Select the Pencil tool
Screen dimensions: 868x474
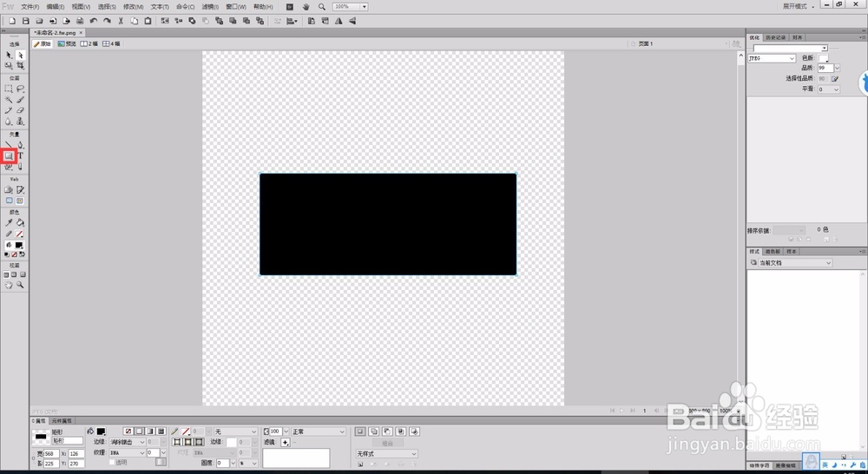(9, 110)
